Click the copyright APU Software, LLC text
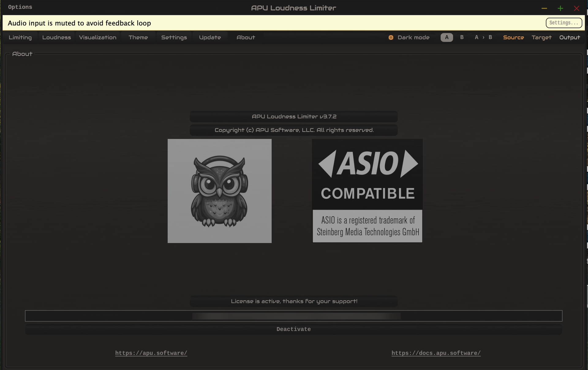This screenshot has width=588, height=370. tap(294, 130)
